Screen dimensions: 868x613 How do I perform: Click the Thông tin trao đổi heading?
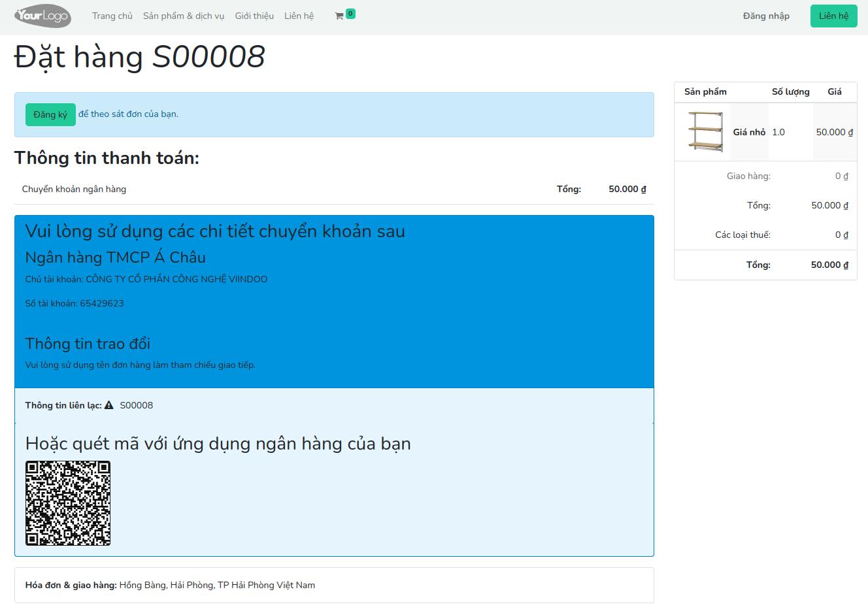pyautogui.click(x=88, y=344)
